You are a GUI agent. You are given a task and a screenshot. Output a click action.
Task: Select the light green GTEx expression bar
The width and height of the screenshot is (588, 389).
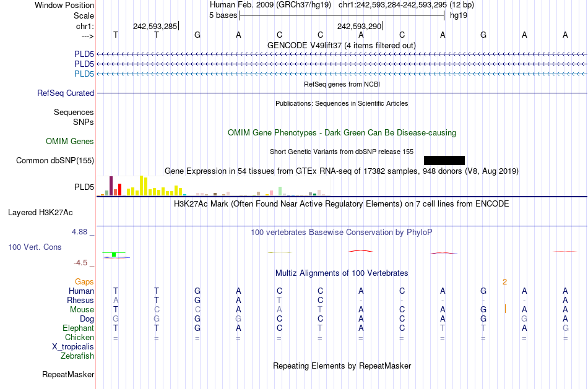coord(280,191)
